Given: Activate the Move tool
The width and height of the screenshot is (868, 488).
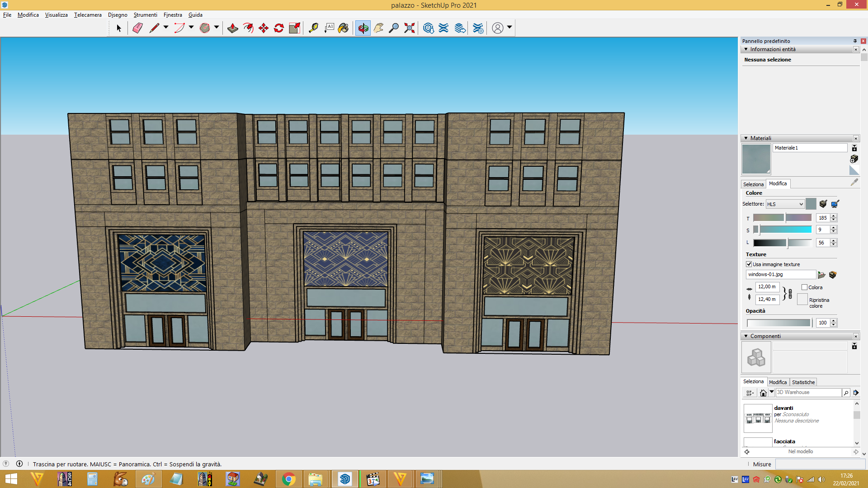Looking at the screenshot, I should coord(264,28).
